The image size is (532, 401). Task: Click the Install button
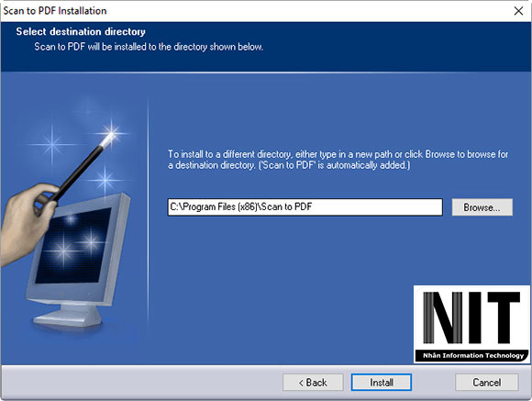(x=382, y=383)
